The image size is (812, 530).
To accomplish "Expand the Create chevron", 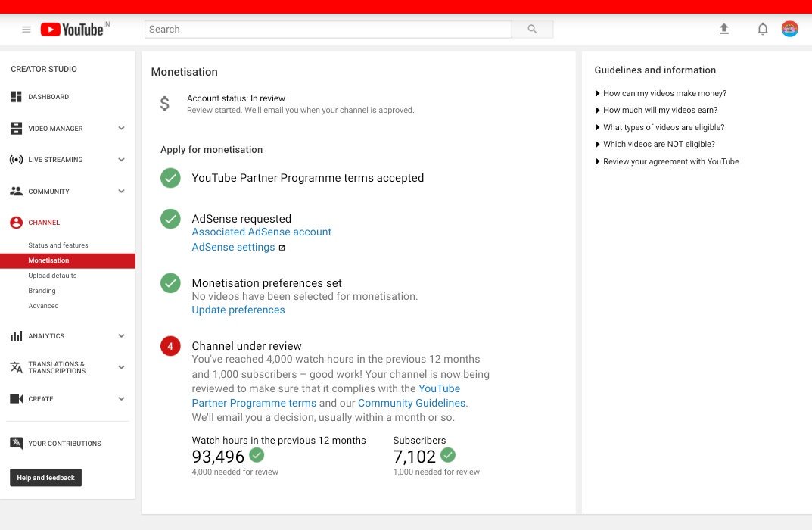I will tap(121, 399).
